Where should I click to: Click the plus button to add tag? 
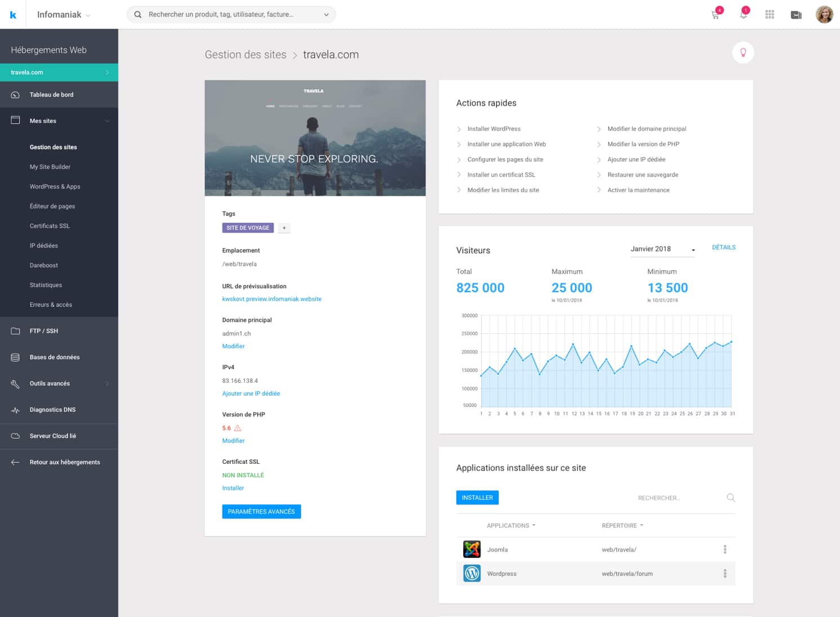(x=284, y=228)
